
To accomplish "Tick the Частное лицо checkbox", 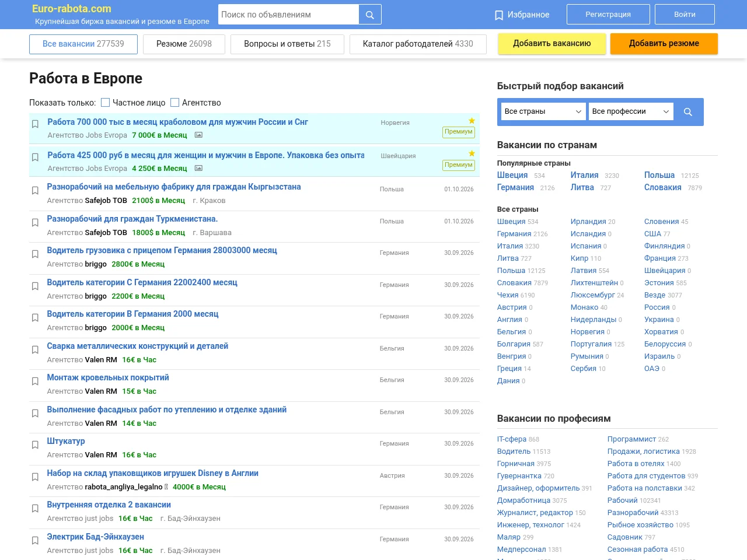I will (x=106, y=103).
